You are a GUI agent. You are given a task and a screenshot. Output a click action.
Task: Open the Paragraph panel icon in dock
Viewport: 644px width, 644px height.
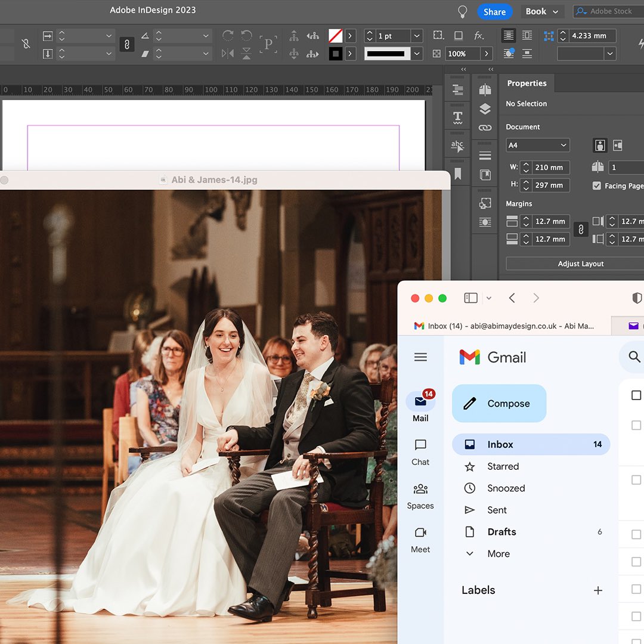[x=457, y=89]
